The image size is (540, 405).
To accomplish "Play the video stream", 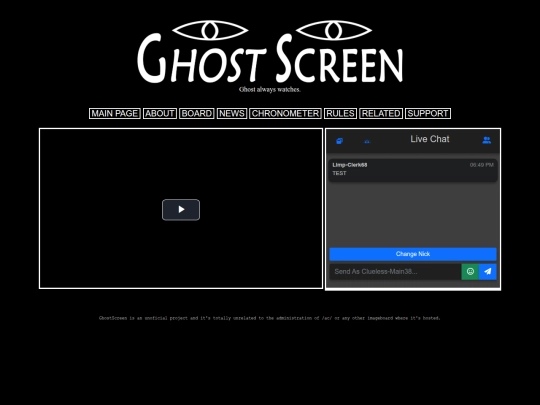I will coord(181,210).
